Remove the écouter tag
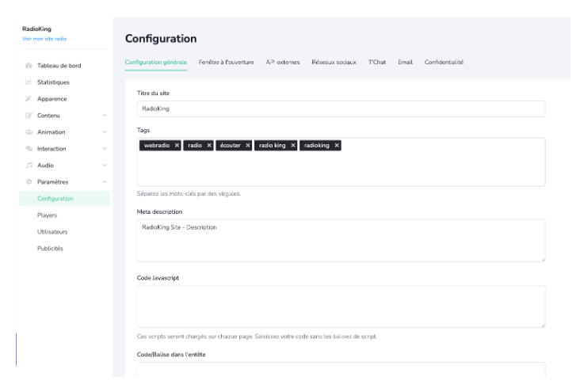The width and height of the screenshot is (588, 392). point(247,146)
